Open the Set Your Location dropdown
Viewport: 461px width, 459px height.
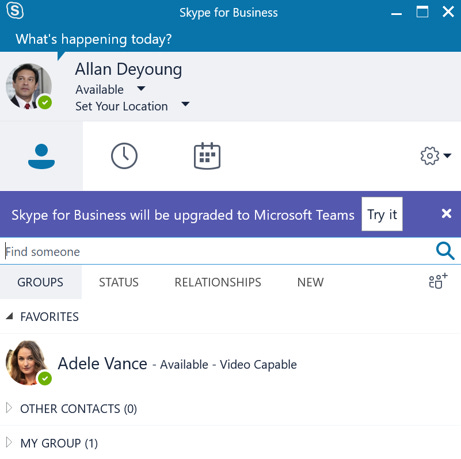pyautogui.click(x=185, y=105)
